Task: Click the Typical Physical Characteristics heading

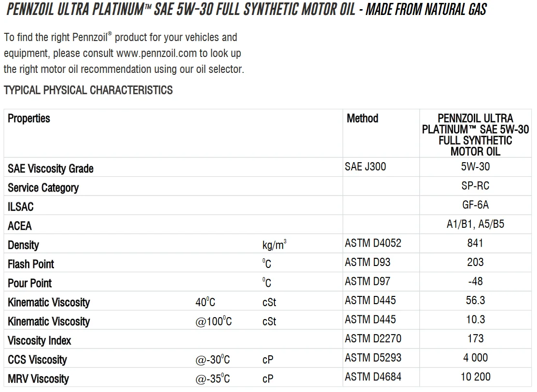Action: (x=88, y=90)
